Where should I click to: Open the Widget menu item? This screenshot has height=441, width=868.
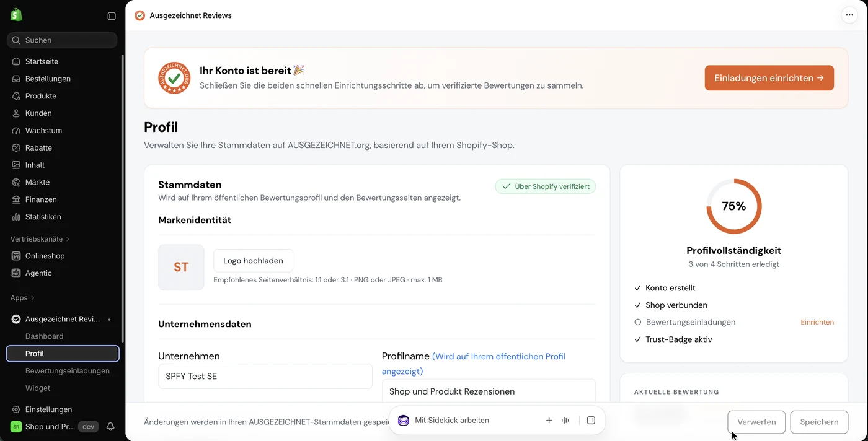tap(38, 388)
